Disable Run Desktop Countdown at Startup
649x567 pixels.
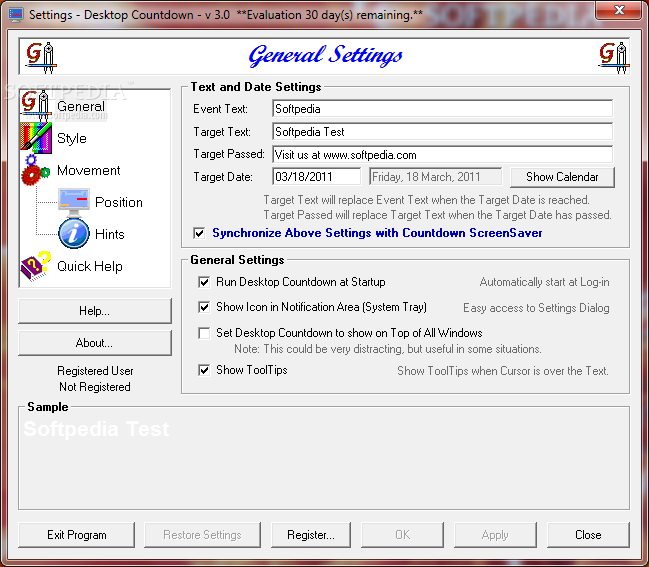[x=204, y=282]
